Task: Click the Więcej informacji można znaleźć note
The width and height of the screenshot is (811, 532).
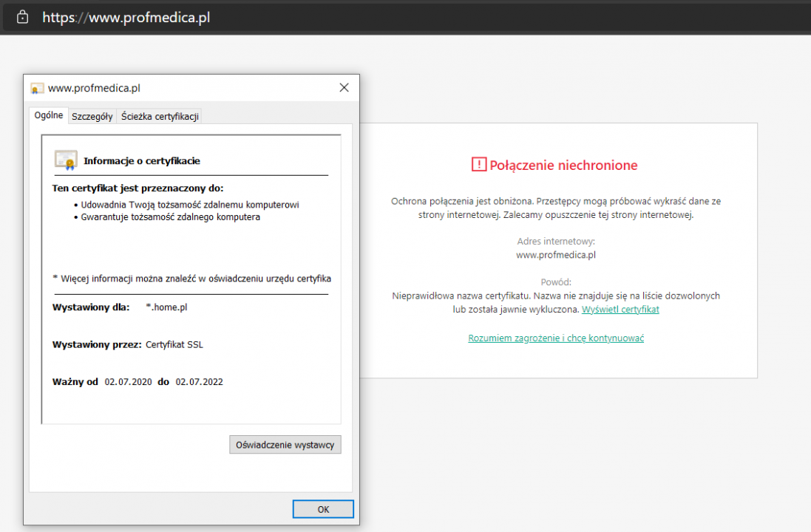Action: (x=192, y=279)
